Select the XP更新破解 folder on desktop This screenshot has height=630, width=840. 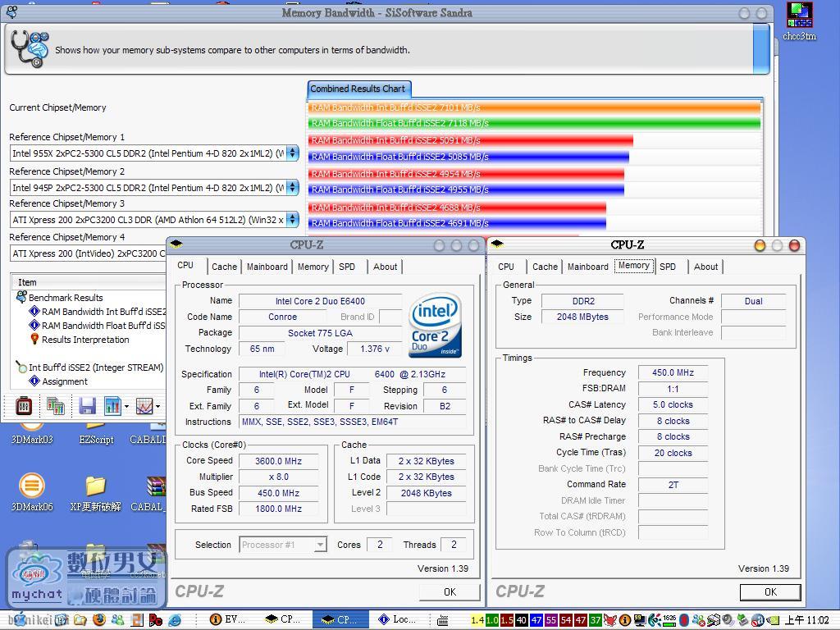point(95,492)
